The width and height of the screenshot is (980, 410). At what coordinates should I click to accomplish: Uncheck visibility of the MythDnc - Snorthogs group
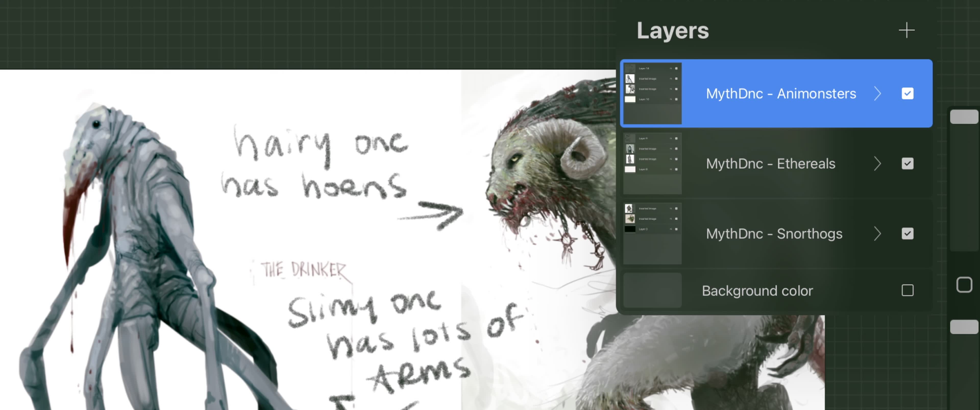pyautogui.click(x=907, y=233)
